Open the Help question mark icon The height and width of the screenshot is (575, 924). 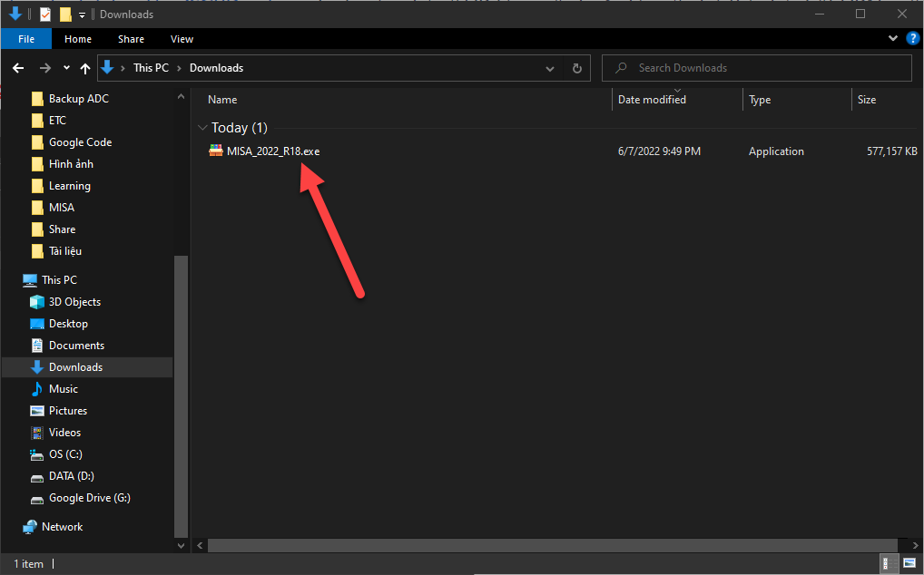tap(913, 39)
